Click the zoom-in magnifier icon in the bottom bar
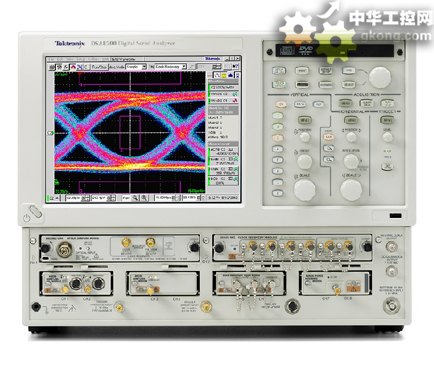Screen dimensions: 434x386 point(135,198)
